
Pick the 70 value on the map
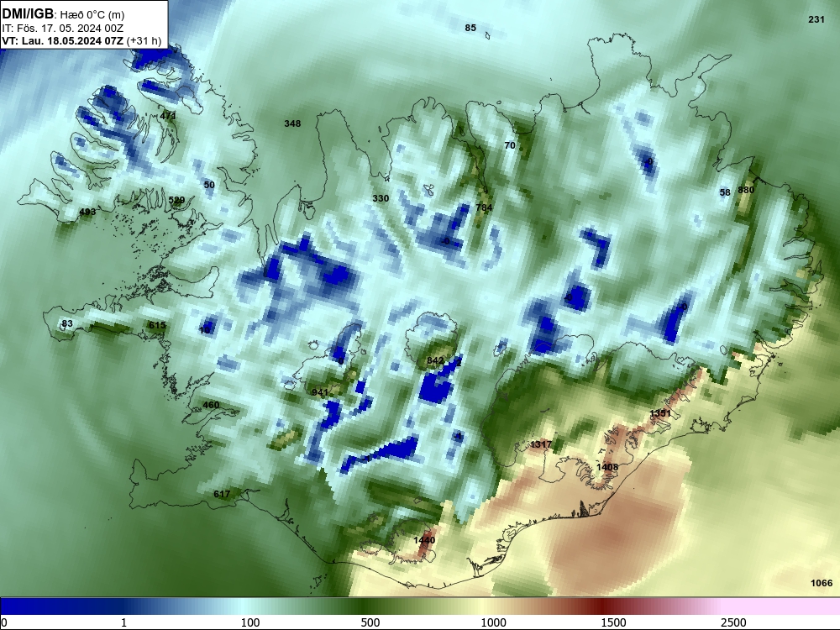510,145
